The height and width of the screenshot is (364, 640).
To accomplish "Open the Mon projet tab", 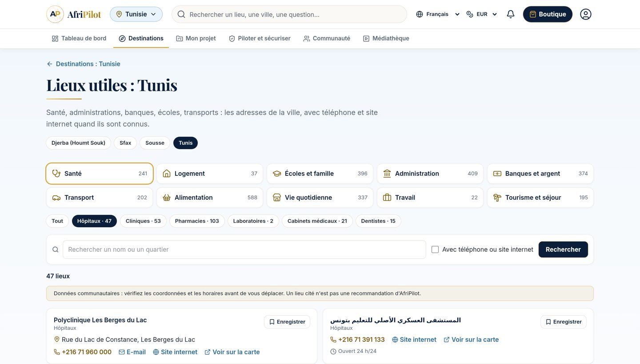I will [x=196, y=39].
